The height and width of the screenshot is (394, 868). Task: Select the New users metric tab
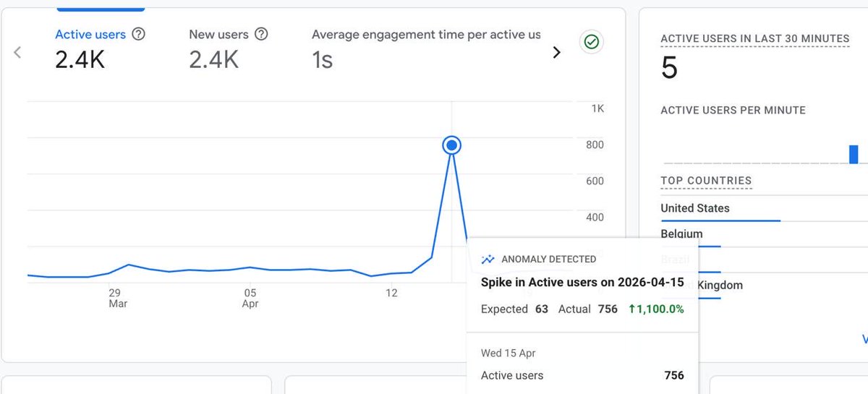[x=228, y=50]
